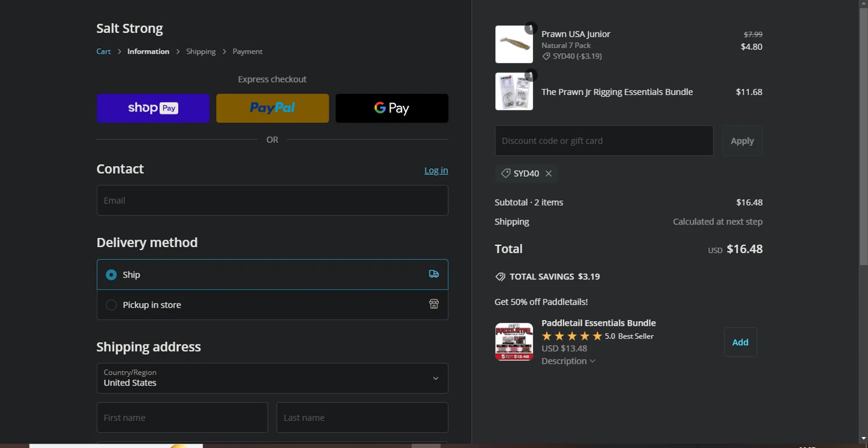
Task: Click the Payment breadcrumb step
Action: pyautogui.click(x=248, y=52)
